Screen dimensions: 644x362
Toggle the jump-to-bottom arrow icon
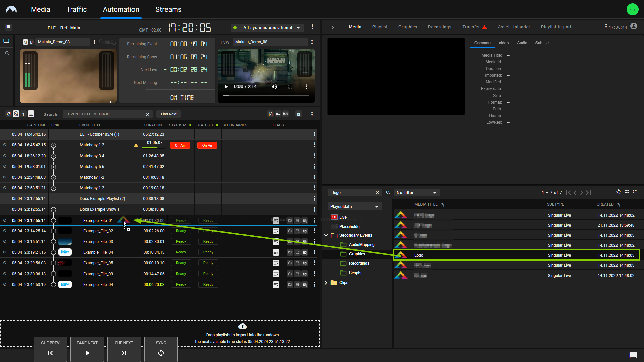(31, 114)
